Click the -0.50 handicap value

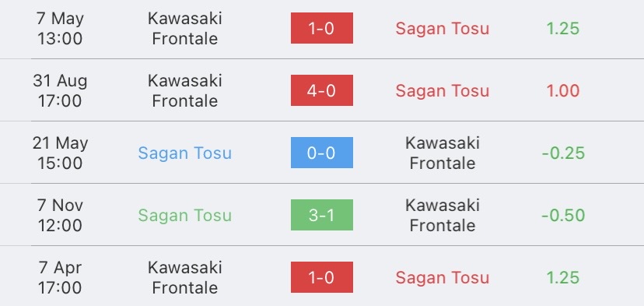pyautogui.click(x=563, y=216)
